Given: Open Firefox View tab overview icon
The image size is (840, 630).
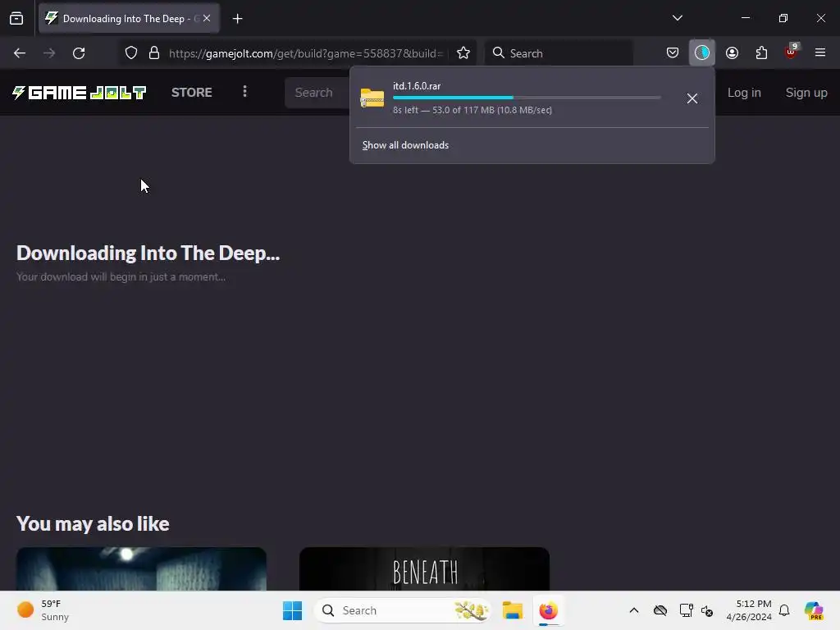Looking at the screenshot, I should 16,18.
